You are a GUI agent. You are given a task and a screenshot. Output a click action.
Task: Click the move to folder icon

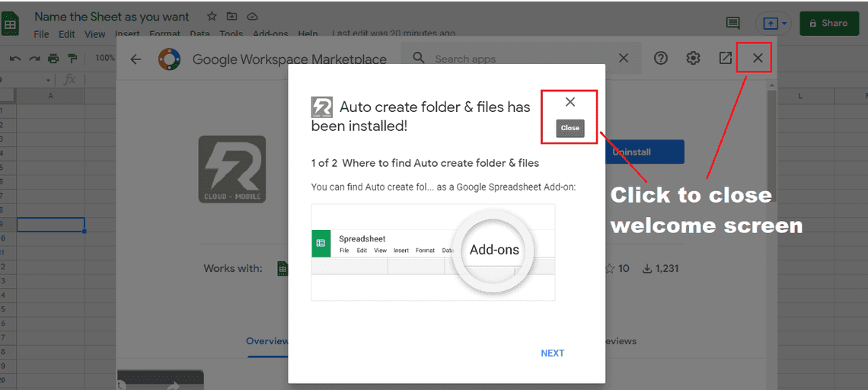[232, 16]
